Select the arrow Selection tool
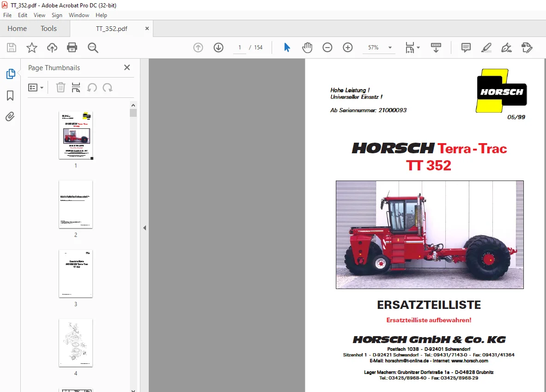The image size is (546, 392). click(287, 48)
